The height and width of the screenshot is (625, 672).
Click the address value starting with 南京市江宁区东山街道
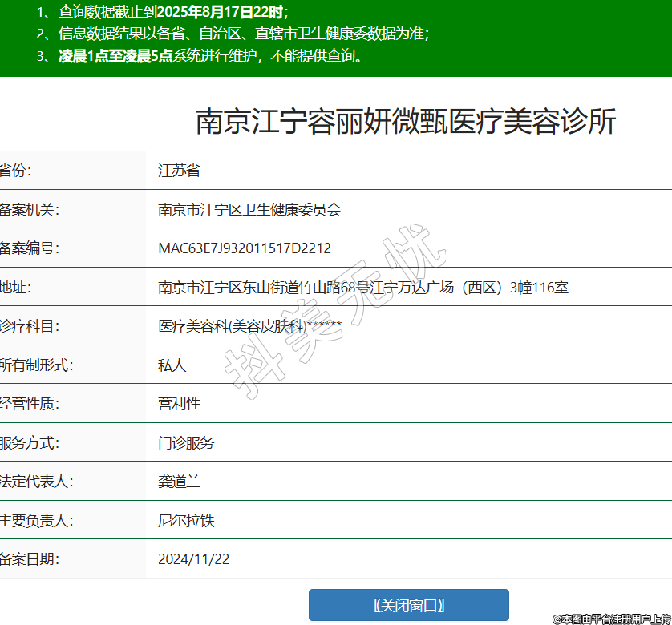362,288
